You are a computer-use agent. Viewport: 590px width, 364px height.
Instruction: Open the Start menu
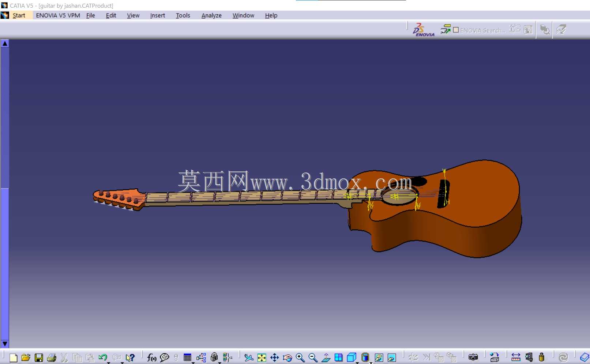[19, 15]
